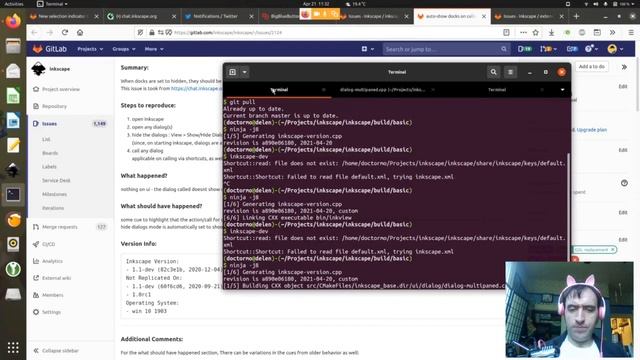Open the Terminal dock icon

(13, 195)
